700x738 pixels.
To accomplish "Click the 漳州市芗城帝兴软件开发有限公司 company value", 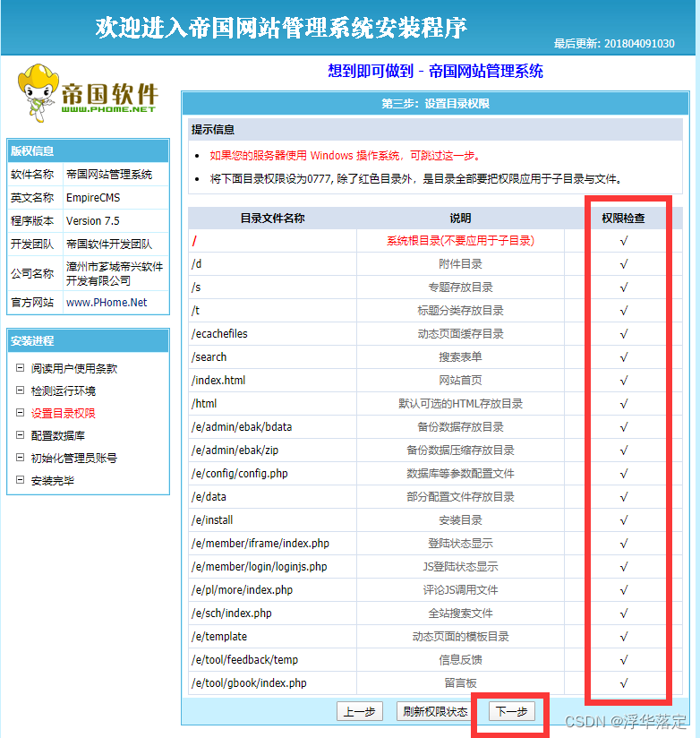I will 115,273.
